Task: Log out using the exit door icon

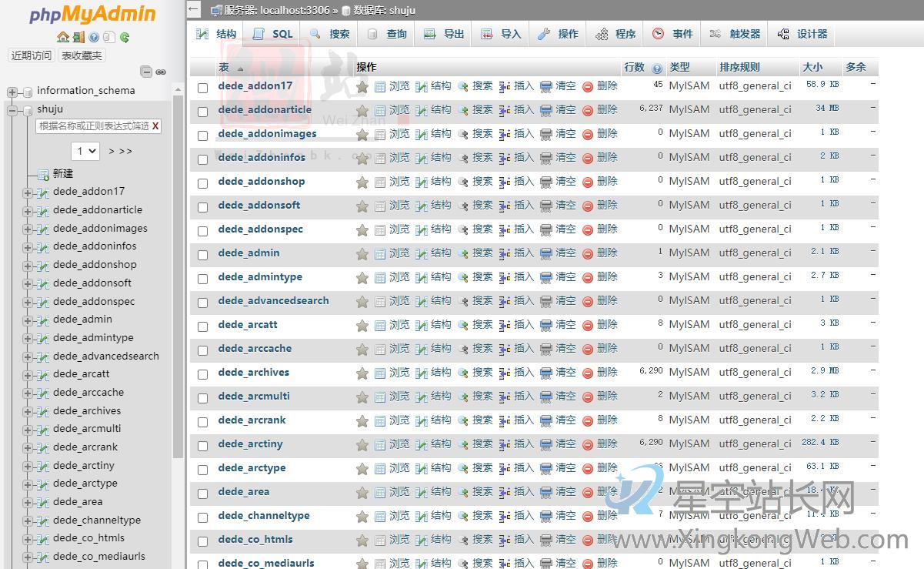Action: pyautogui.click(x=79, y=38)
